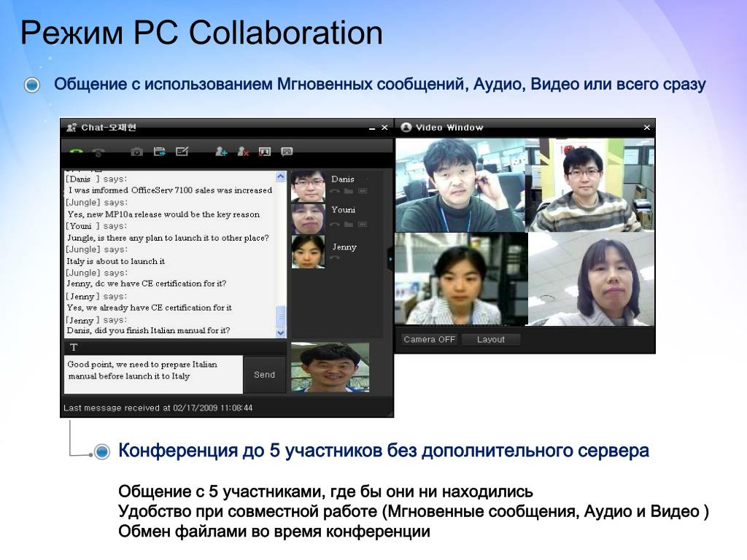Viewport: 747px width, 560px height.
Task: Click the folder icon under Youni
Action: pos(349,225)
